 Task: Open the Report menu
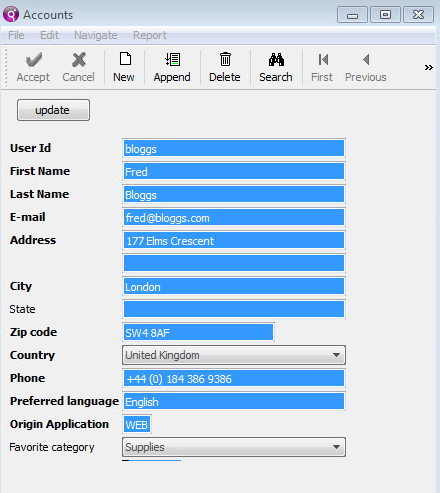150,35
